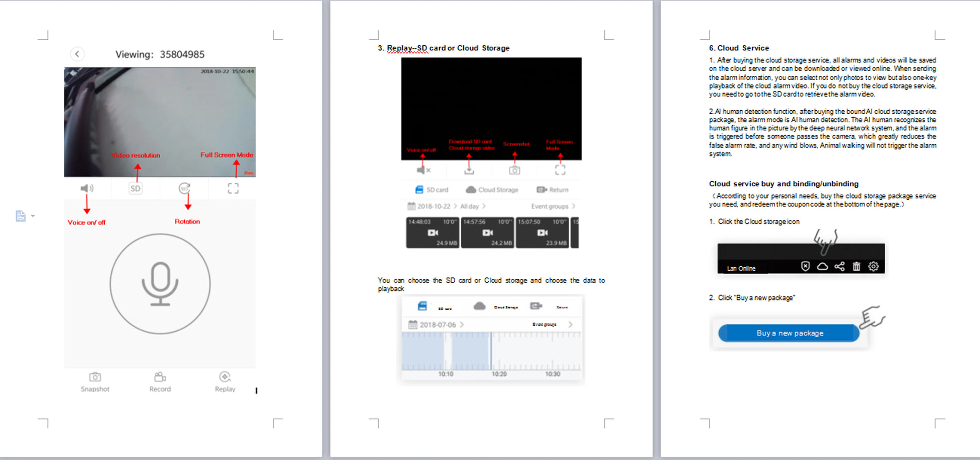This screenshot has height=460, width=980.
Task: Open the 14:57:56 video clip thumbnail
Action: click(x=487, y=233)
